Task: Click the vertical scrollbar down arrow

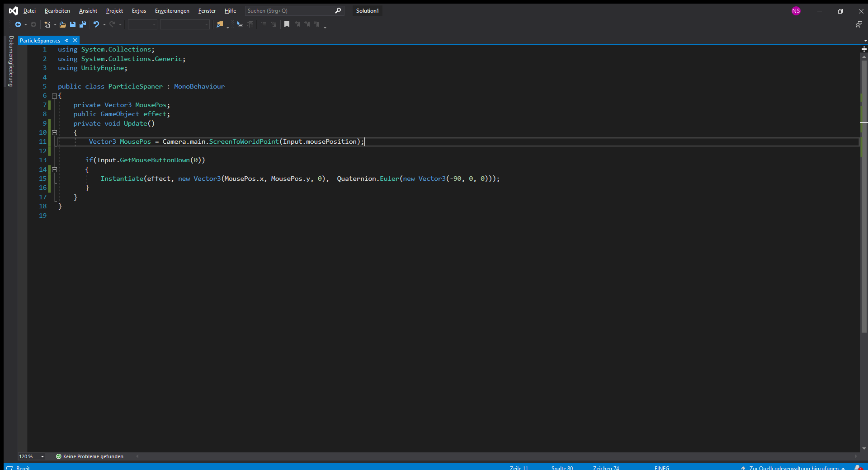Action: click(864, 449)
